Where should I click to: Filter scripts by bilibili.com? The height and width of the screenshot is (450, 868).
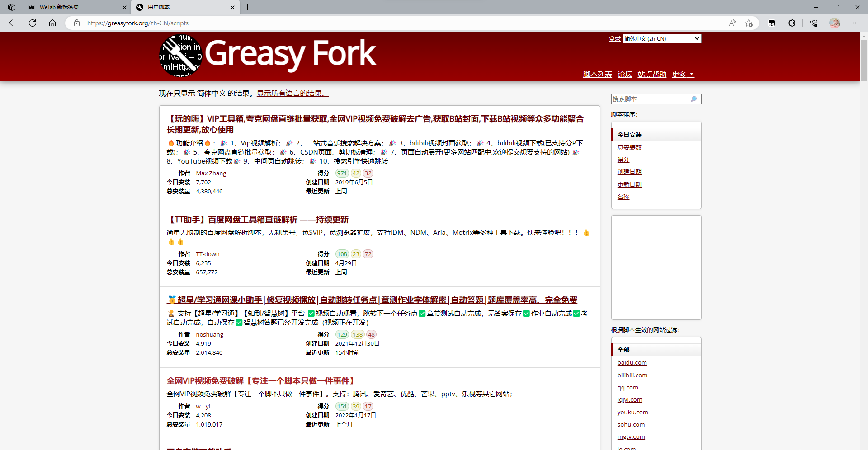pos(632,375)
